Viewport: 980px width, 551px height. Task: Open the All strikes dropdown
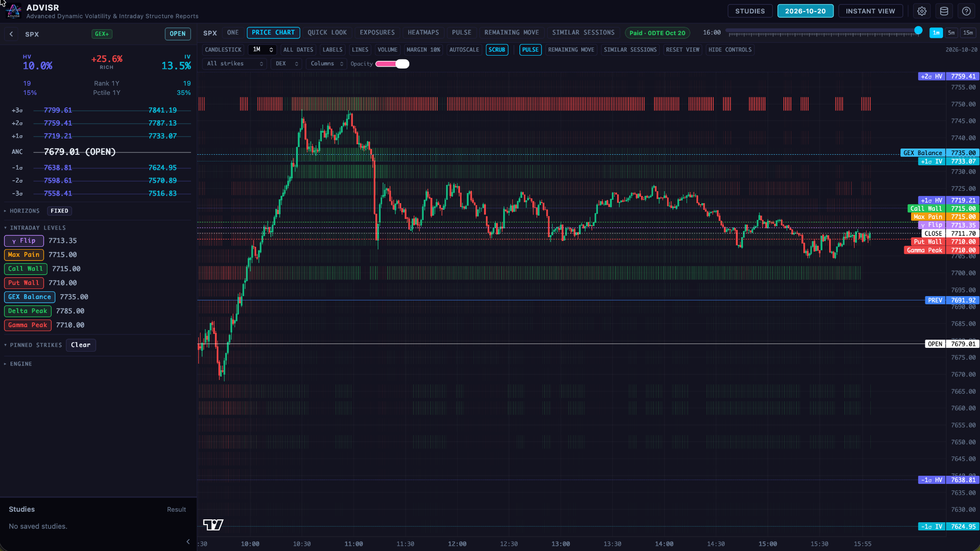tap(235, 64)
